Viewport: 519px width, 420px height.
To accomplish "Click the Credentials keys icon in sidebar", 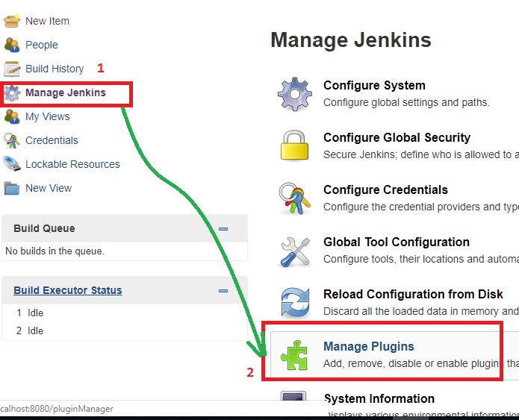I will [x=12, y=140].
